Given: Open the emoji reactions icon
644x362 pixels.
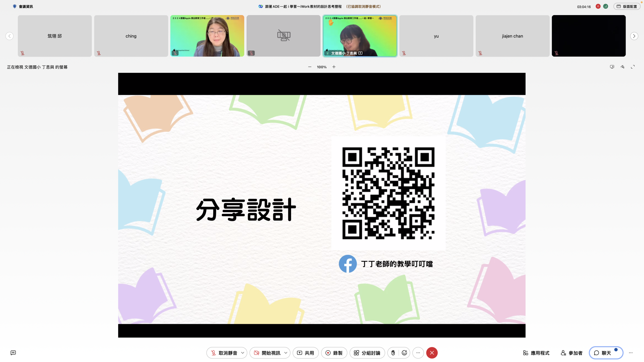Looking at the screenshot, I should click(404, 353).
